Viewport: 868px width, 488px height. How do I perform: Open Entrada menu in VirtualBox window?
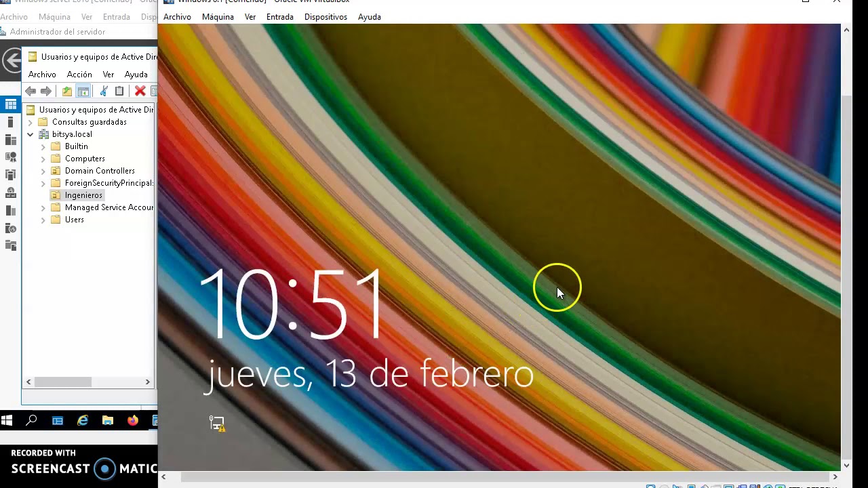pyautogui.click(x=280, y=17)
